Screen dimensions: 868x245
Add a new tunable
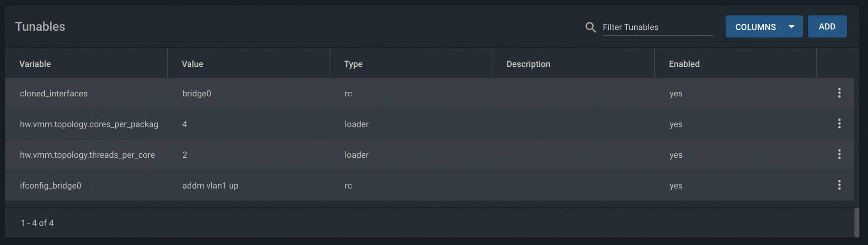pos(827,27)
